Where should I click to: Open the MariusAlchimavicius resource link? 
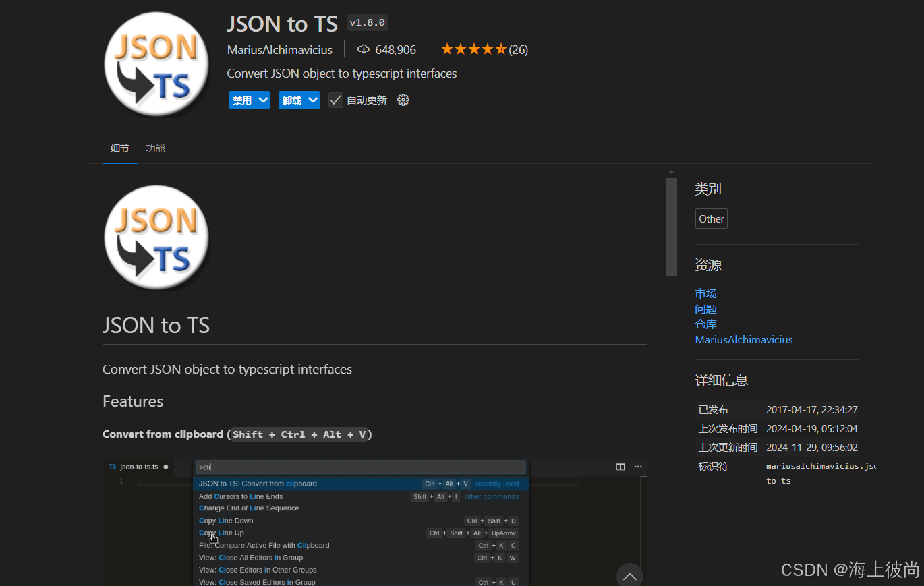(744, 340)
